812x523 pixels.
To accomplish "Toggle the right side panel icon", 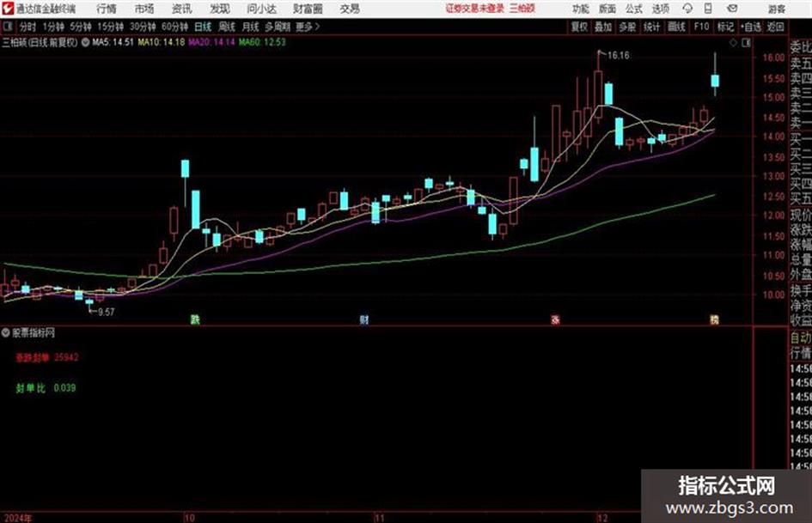I will point(746,43).
